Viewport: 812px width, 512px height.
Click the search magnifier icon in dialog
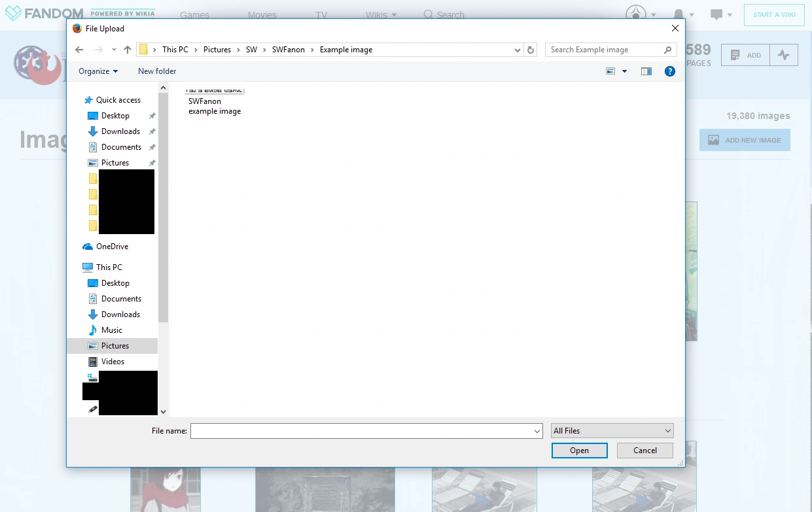click(667, 50)
